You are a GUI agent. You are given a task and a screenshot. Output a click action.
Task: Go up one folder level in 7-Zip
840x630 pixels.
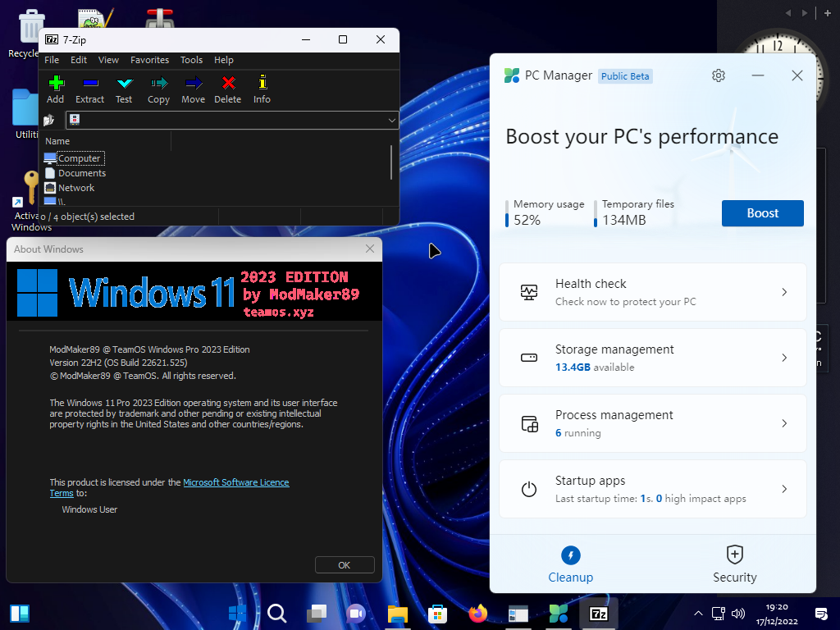[50, 121]
